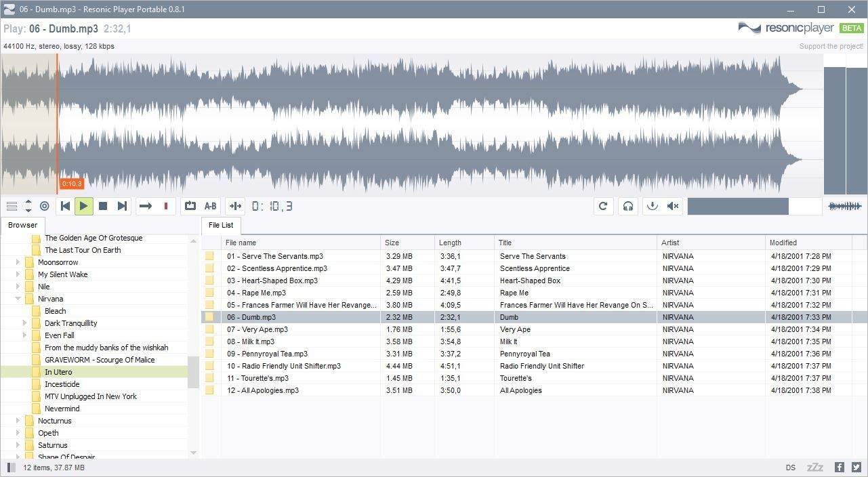
Task: Select the File List tab
Action: 221,225
